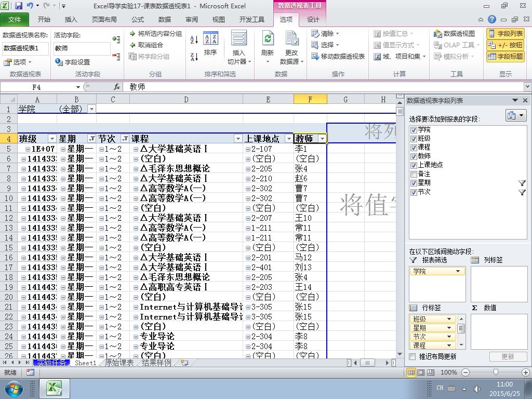The height and width of the screenshot is (399, 532).
Task: Uncheck the 学院 field checkbox
Action: click(x=414, y=130)
